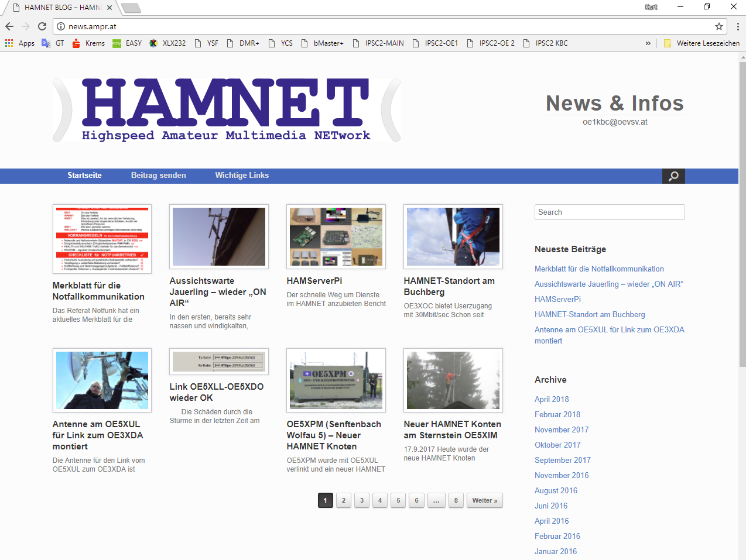Click the sidebar Search field
Screen dimensions: 746x560
610,212
